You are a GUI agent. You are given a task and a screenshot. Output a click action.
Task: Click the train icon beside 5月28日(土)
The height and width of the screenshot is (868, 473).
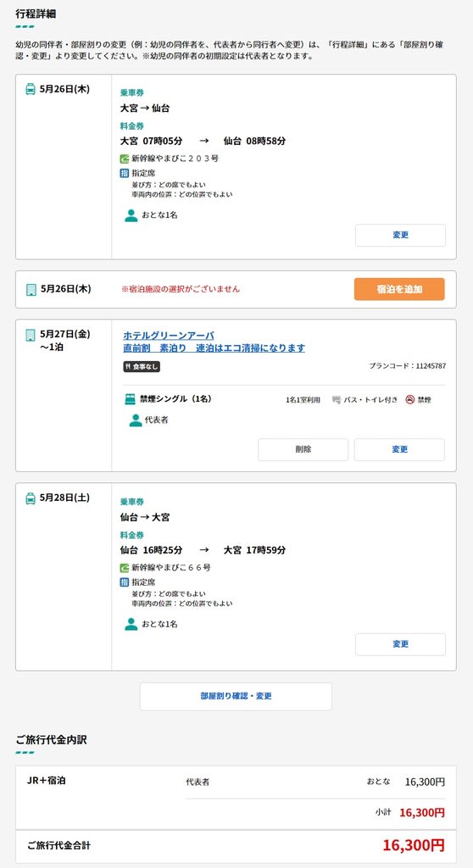[x=31, y=498]
